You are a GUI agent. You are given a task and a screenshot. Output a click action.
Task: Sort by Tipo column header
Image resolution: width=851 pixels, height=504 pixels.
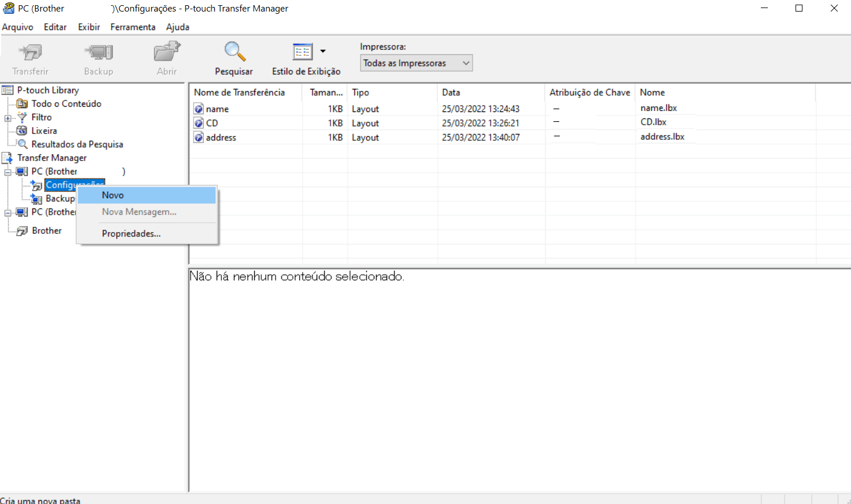[392, 92]
